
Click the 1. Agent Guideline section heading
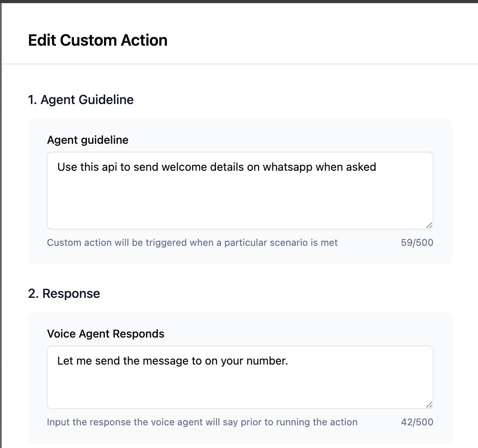pos(81,100)
